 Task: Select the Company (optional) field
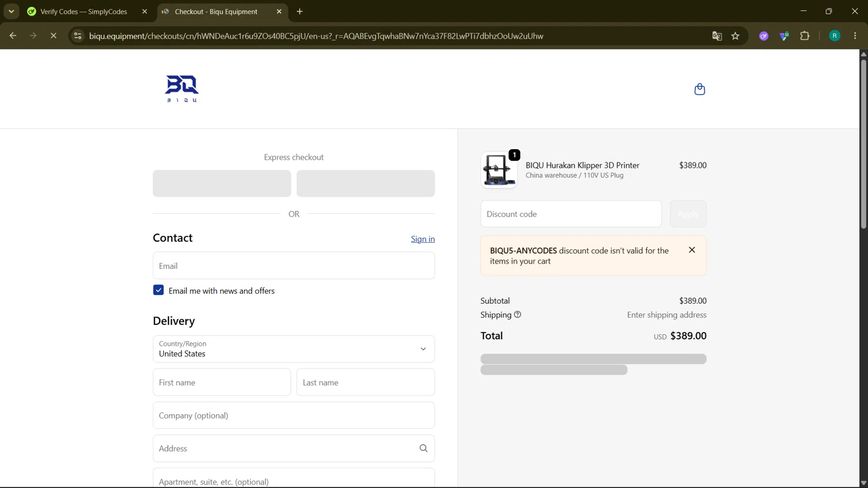click(x=294, y=415)
